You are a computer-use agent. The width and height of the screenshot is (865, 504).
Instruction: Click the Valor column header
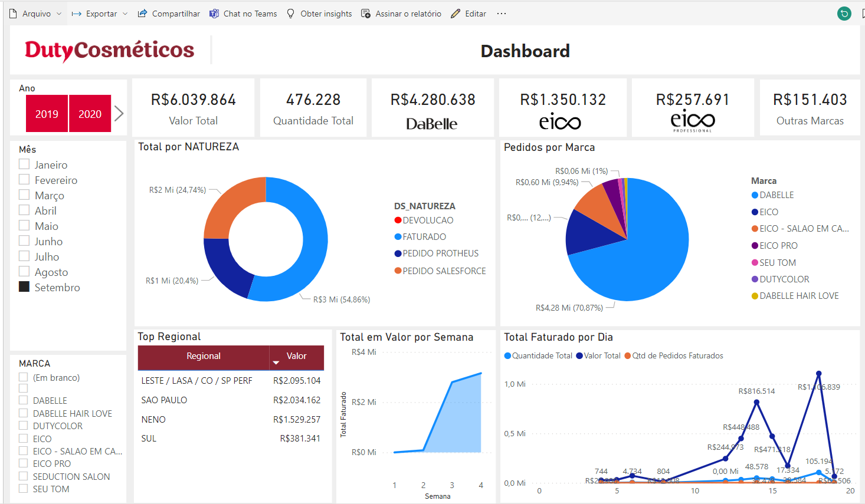point(296,356)
